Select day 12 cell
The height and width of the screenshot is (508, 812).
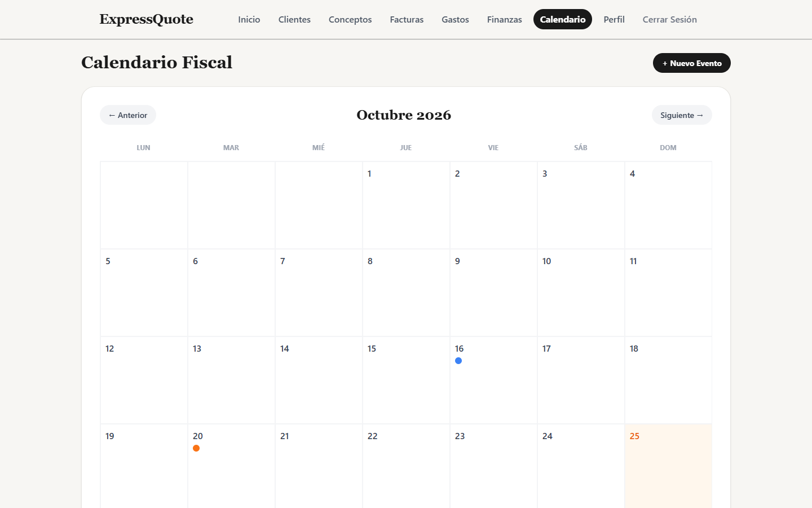(x=144, y=380)
